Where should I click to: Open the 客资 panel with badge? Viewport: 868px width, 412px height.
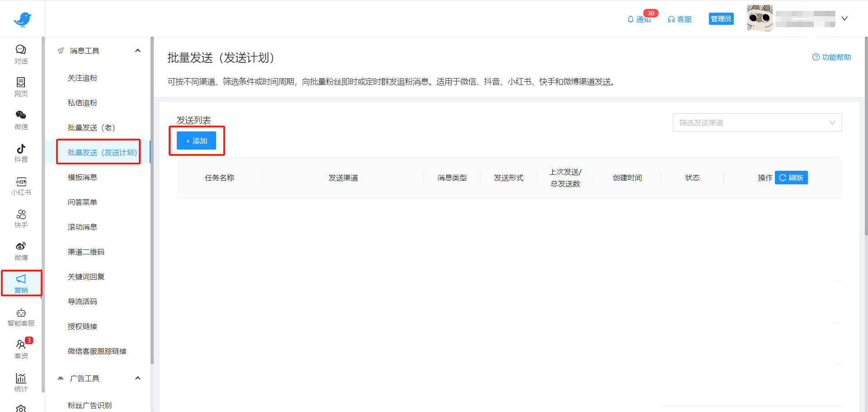click(x=21, y=348)
